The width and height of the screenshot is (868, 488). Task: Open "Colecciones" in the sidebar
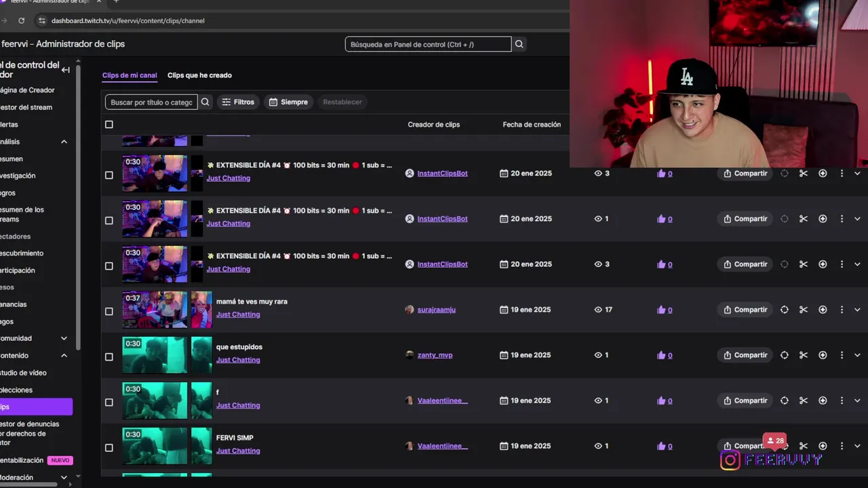pyautogui.click(x=16, y=390)
